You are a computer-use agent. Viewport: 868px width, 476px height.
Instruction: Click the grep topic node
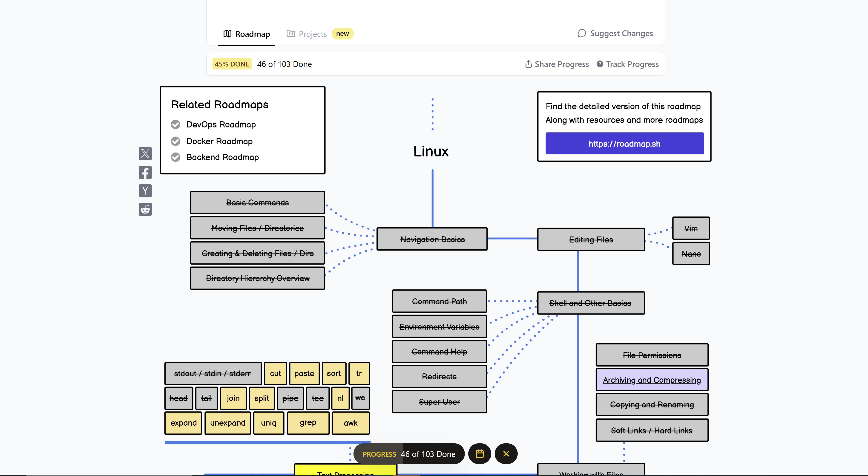pos(308,423)
